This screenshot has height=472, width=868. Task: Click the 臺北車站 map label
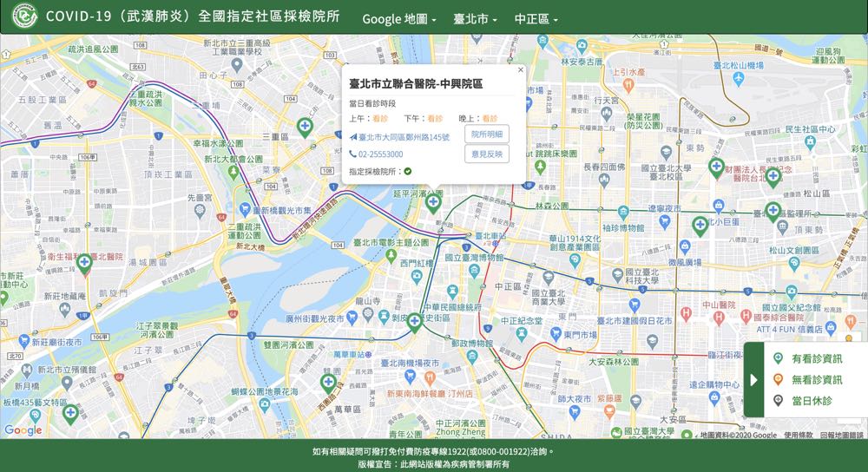[491, 236]
